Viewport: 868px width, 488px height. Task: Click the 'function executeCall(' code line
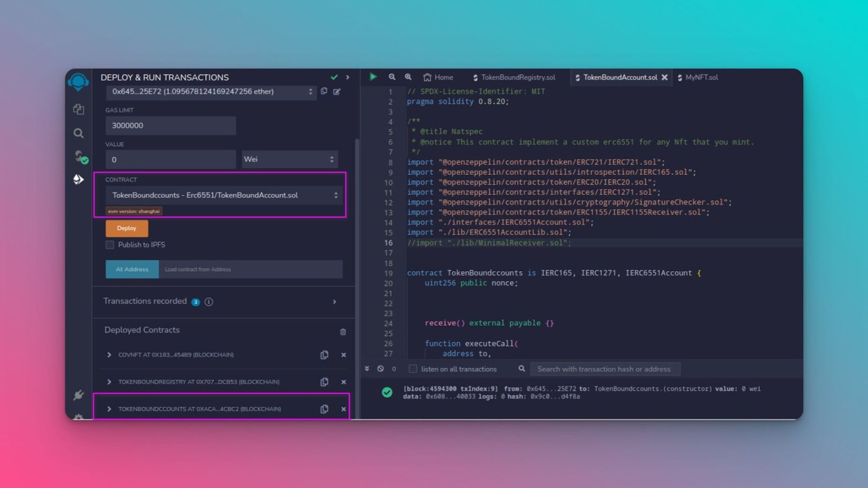(x=471, y=344)
